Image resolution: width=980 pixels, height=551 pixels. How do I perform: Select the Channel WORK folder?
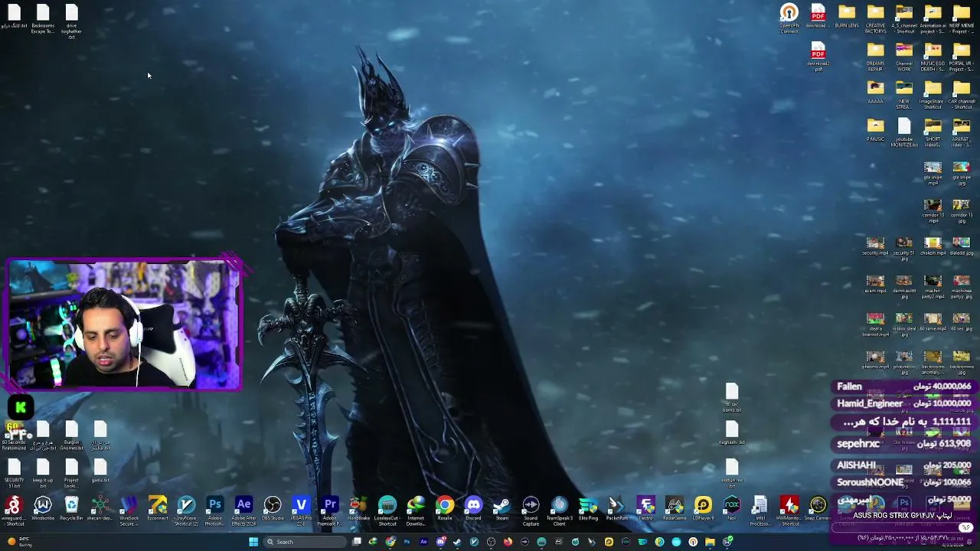[x=904, y=57]
